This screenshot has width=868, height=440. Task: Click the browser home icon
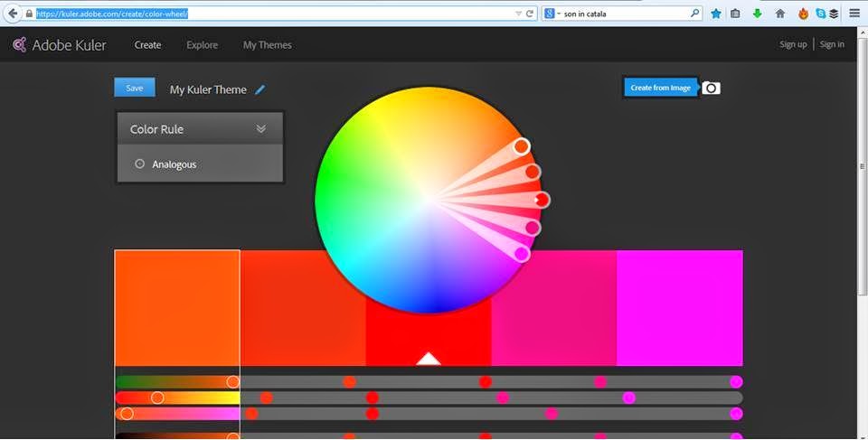[x=780, y=14]
